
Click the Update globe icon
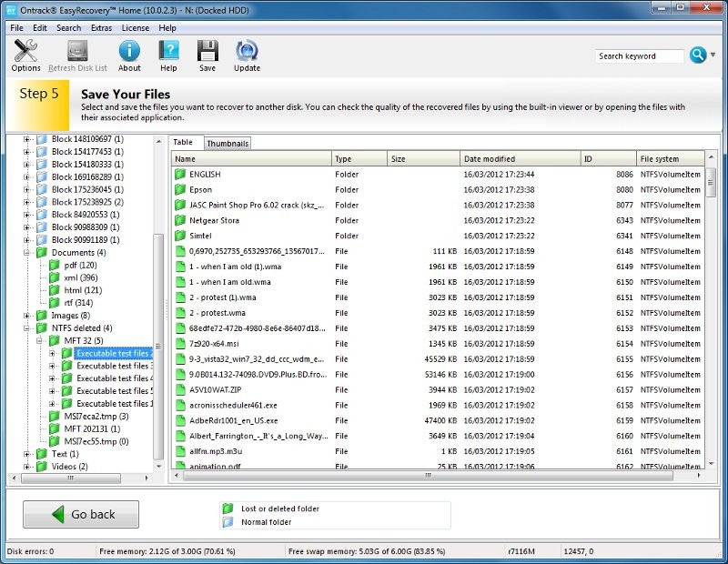point(247,51)
